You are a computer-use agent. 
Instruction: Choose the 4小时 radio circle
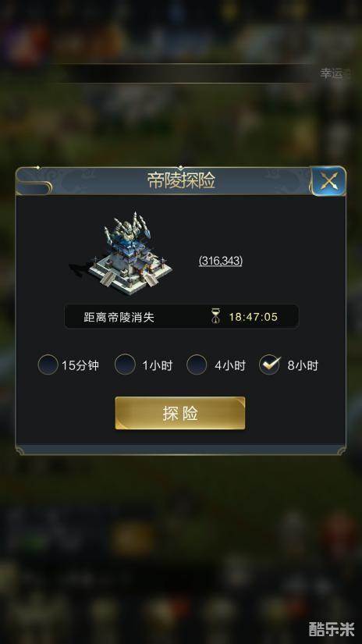click(x=197, y=365)
